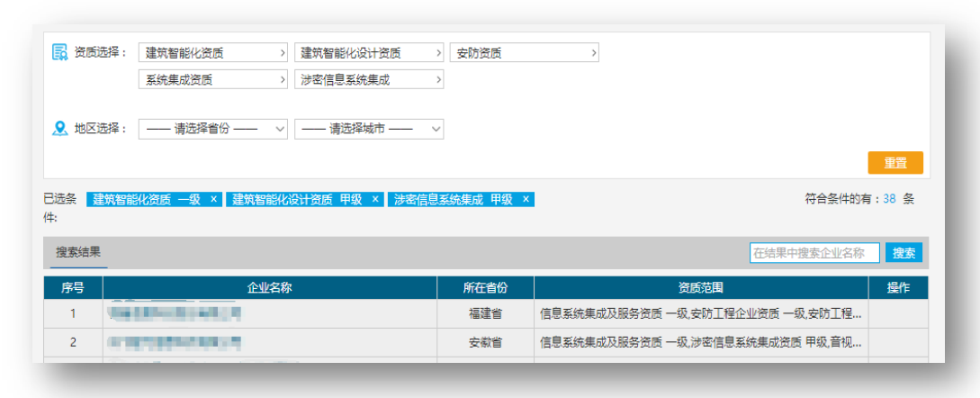This screenshot has width=980, height=398.
Task: Remove the 建筑智能化设计资质 甲级 filter tag
Action: tap(375, 200)
